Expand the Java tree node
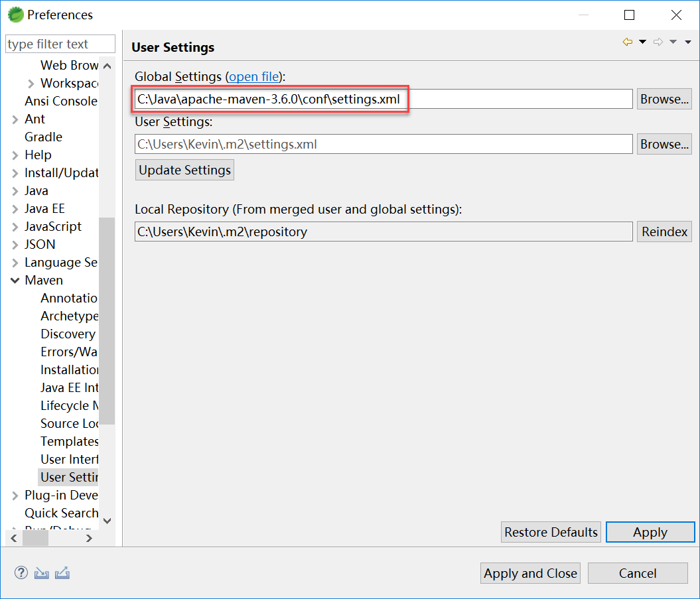 point(15,191)
